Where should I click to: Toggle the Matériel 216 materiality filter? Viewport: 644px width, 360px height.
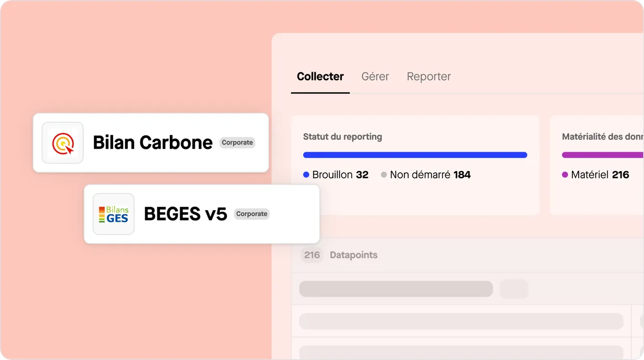[x=600, y=175]
